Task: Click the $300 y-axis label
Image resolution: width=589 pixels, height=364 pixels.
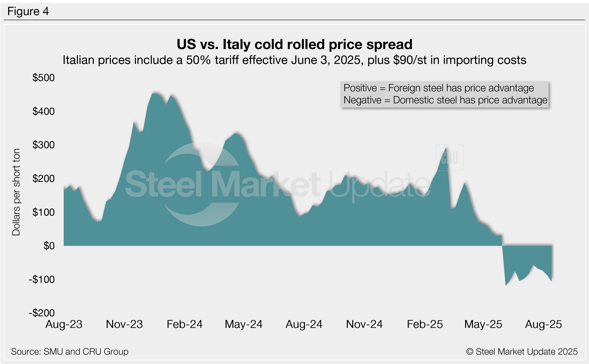Action: tap(44, 145)
